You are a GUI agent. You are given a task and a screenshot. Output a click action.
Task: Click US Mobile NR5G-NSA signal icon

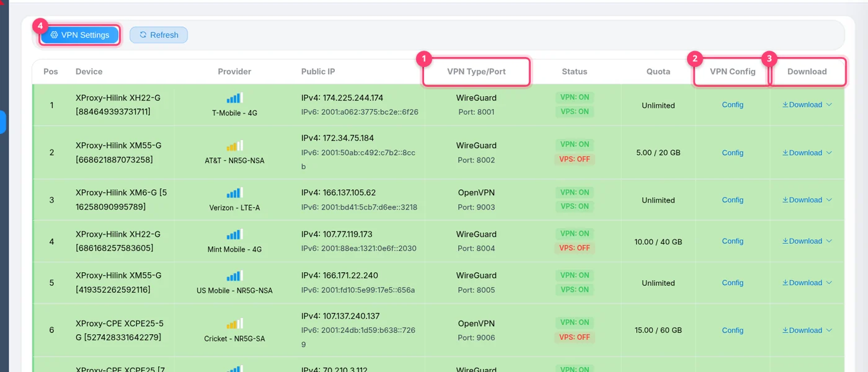pos(234,275)
